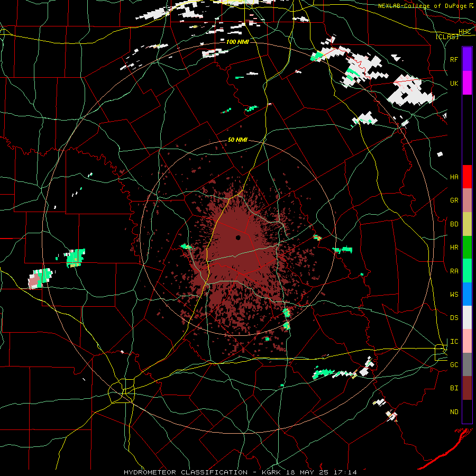
Task: Click the UK legend label
Action: [454, 83]
